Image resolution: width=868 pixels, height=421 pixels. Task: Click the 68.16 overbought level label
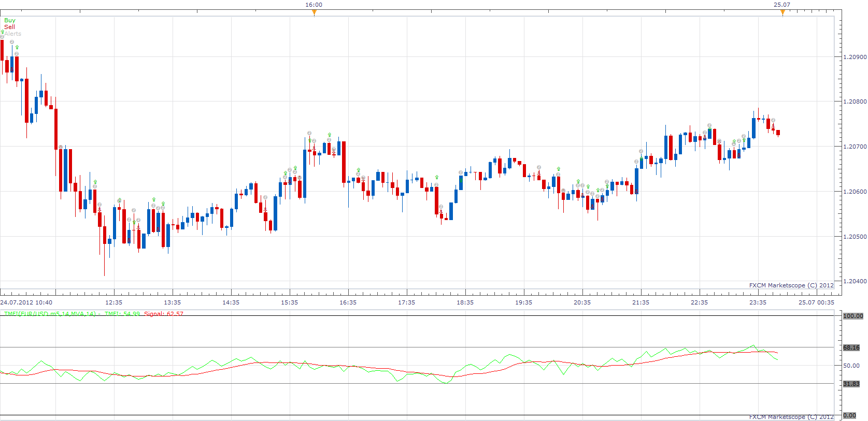pos(851,347)
